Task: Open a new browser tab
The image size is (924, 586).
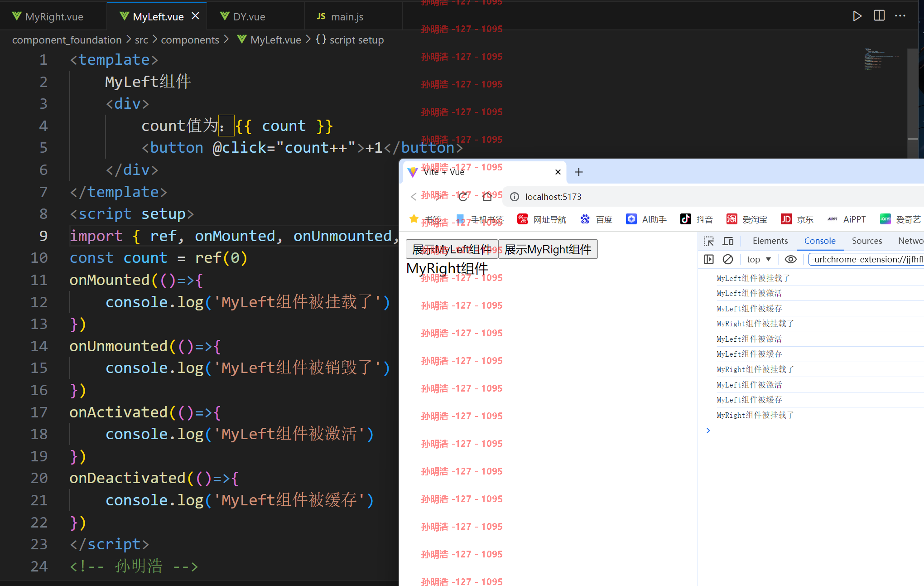Action: coord(579,172)
